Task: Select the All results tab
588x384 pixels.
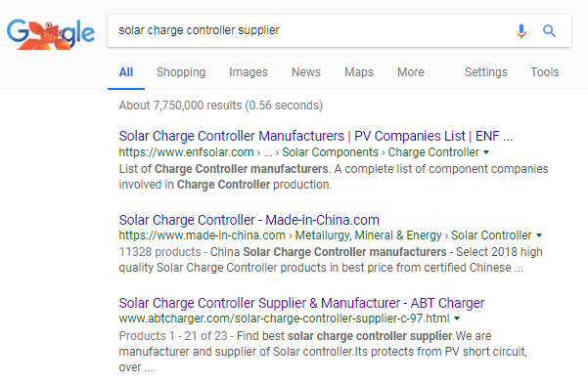Action: 126,72
